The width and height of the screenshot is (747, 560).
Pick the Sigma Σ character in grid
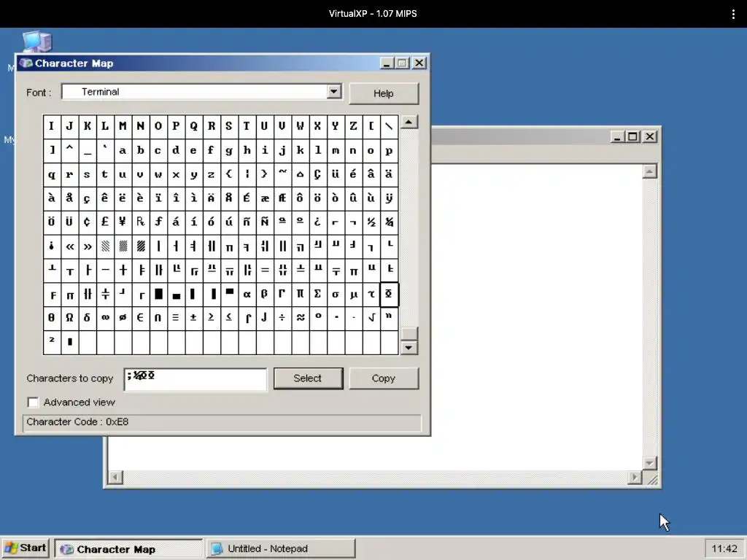pos(318,294)
